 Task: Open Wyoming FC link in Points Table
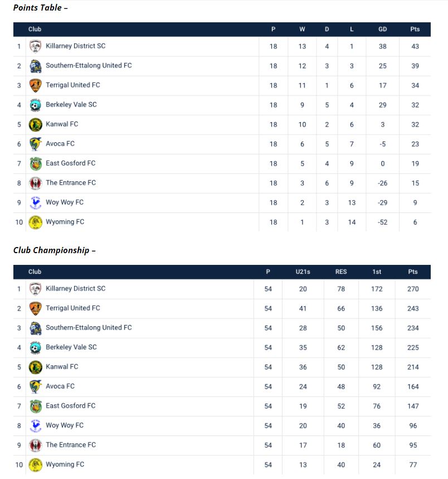(x=65, y=222)
